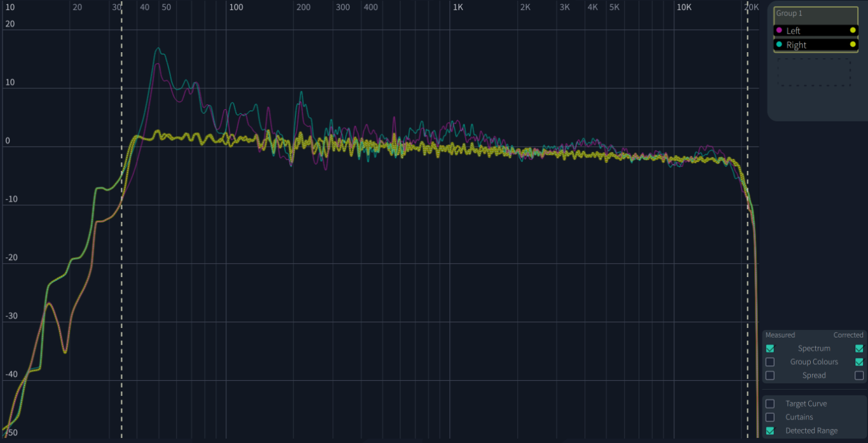Click the Group Colours row label
The width and height of the screenshot is (868, 443).
814,362
